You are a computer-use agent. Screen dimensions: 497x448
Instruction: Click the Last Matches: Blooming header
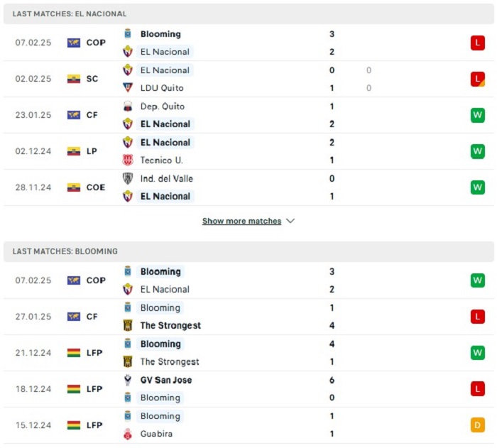[65, 251]
